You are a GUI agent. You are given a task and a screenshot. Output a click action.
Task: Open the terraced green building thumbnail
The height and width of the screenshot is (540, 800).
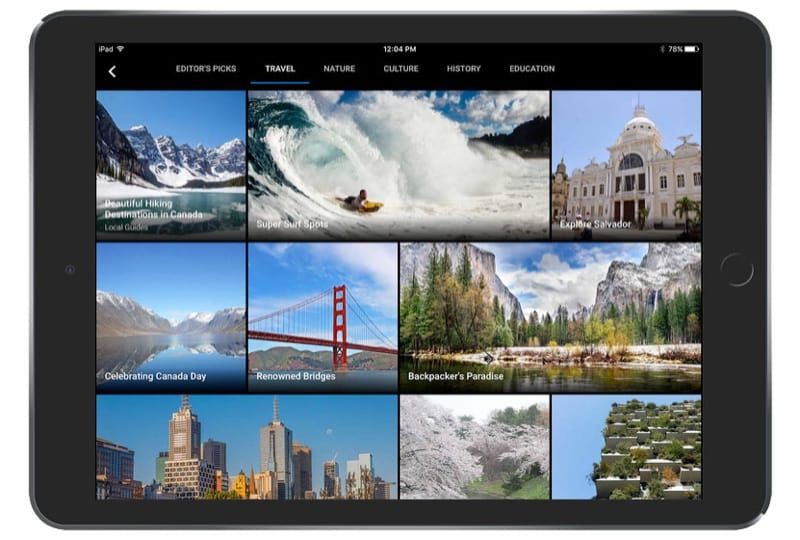626,446
